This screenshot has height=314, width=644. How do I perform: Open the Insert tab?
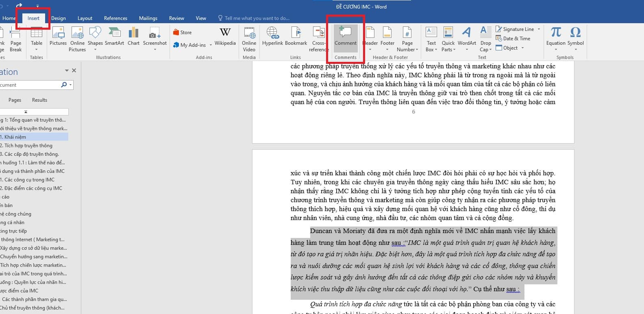tap(33, 18)
